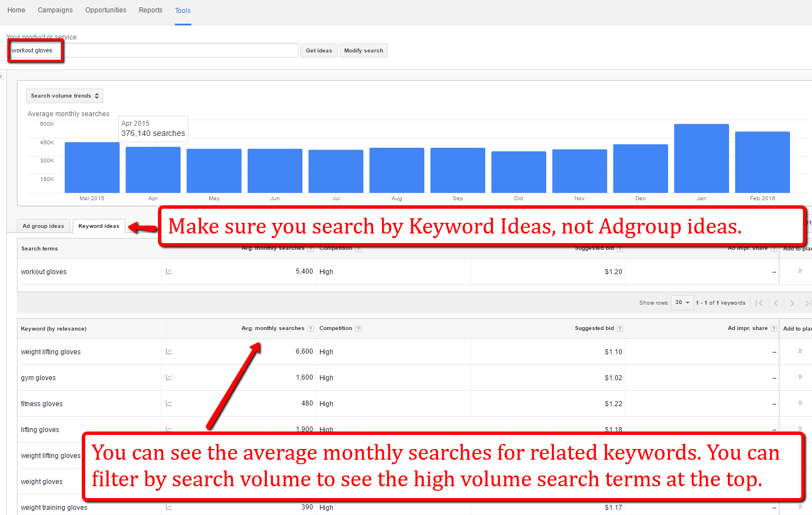
Task: Add "fitness gloves" to plan with double-arrow icon
Action: 800,403
